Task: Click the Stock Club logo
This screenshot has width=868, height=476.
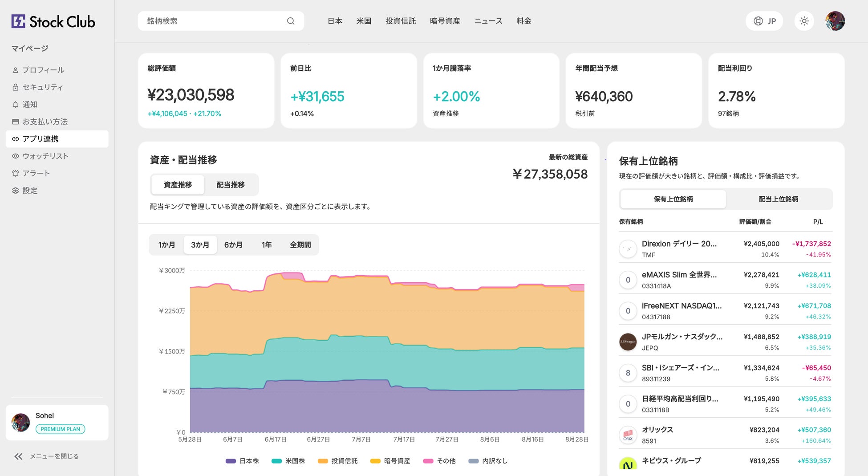Action: [53, 21]
